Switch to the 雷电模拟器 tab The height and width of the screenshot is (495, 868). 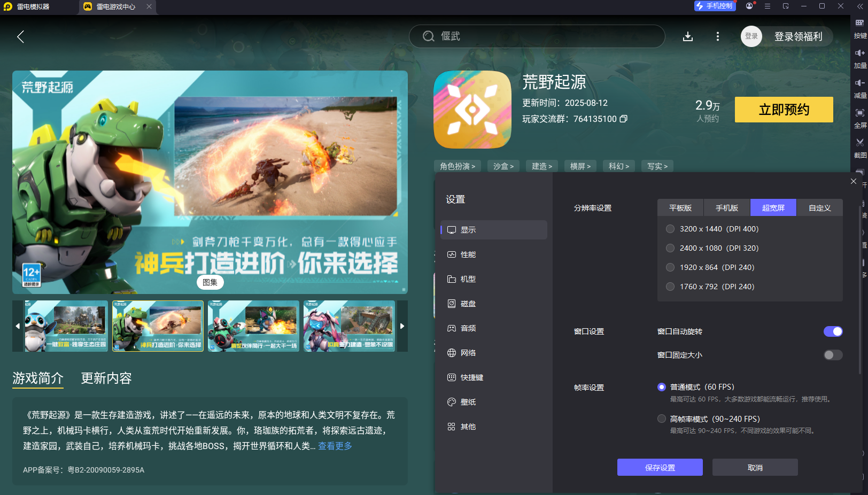33,6
